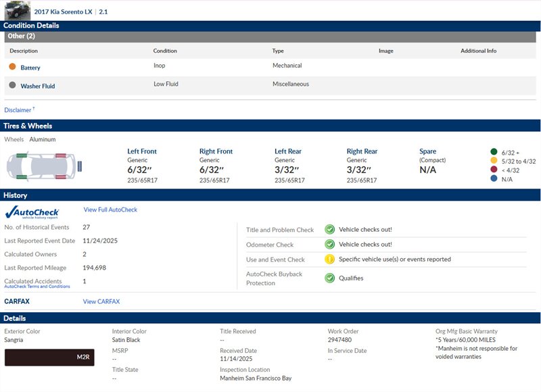The width and height of the screenshot is (541, 392).
Task: Click the View CARFAX link
Action: [101, 301]
